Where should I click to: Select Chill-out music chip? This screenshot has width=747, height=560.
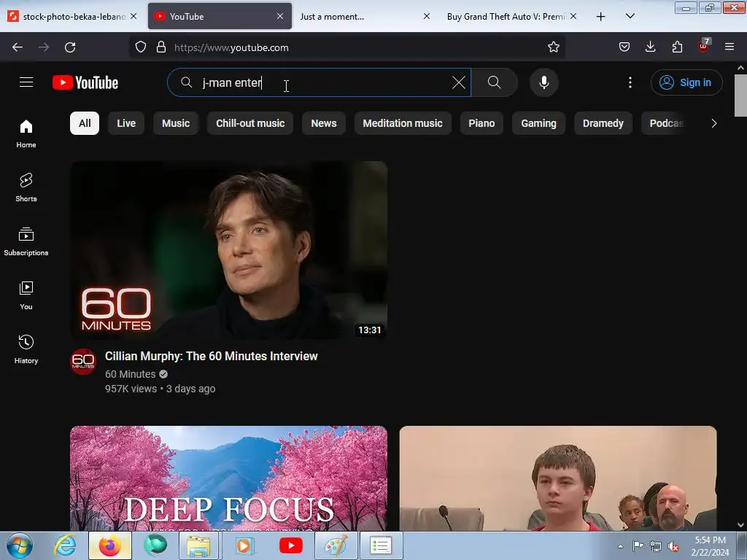click(x=250, y=123)
